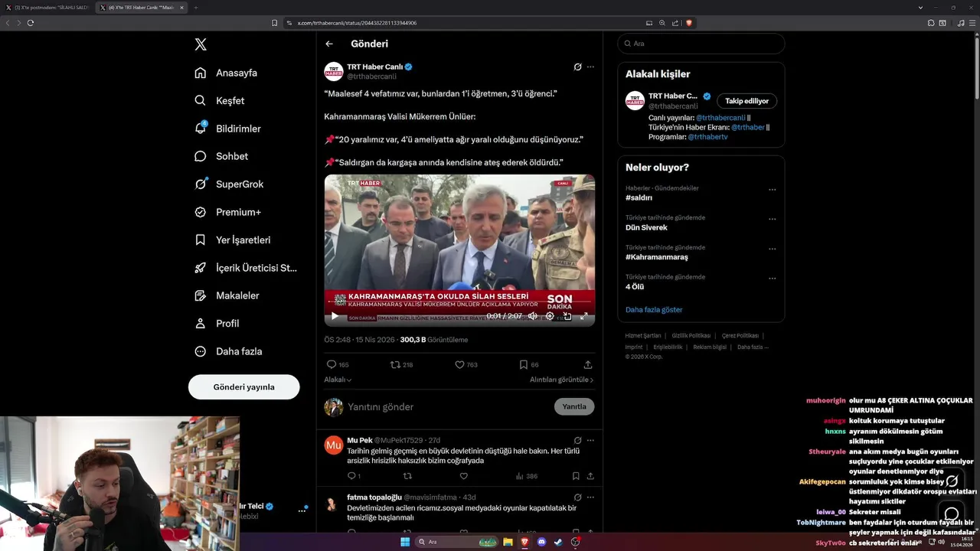This screenshot has width=980, height=551.
Task: Mute the video with the volume icon
Action: click(x=533, y=316)
